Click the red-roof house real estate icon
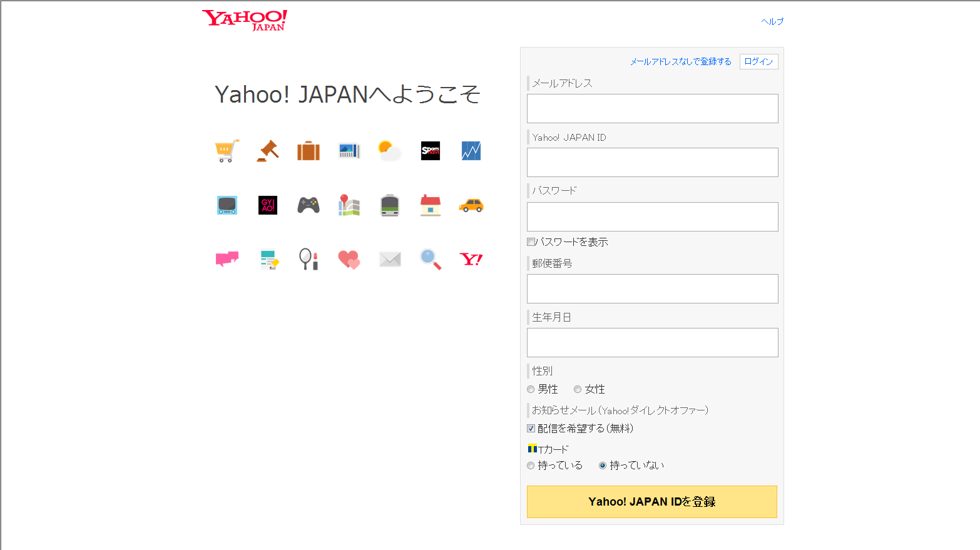 tap(431, 205)
